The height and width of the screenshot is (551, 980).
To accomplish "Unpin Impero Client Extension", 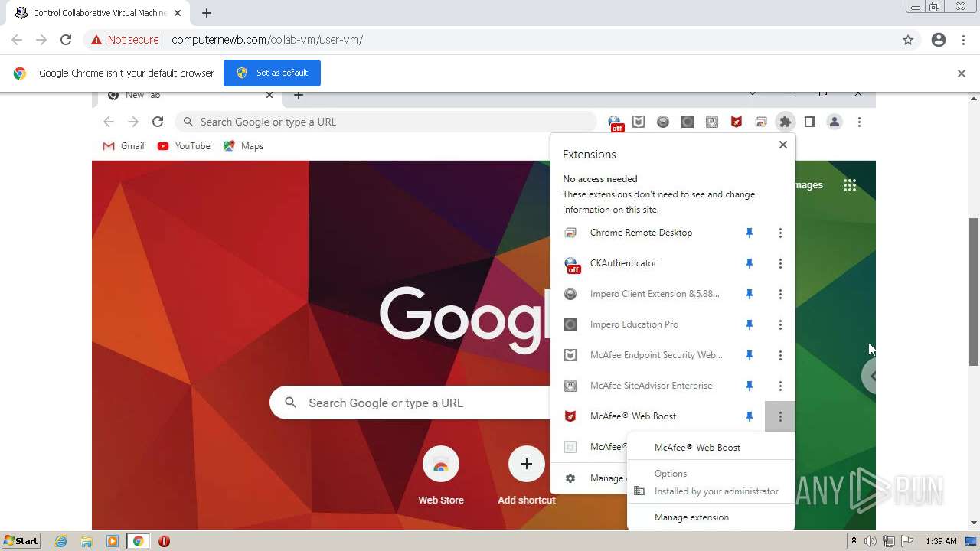I will click(750, 294).
